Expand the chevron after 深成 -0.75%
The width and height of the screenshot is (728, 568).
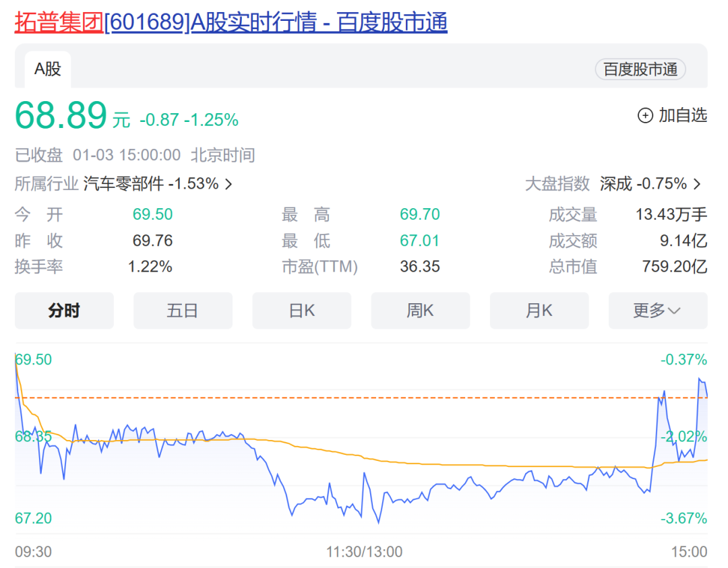pyautogui.click(x=697, y=184)
